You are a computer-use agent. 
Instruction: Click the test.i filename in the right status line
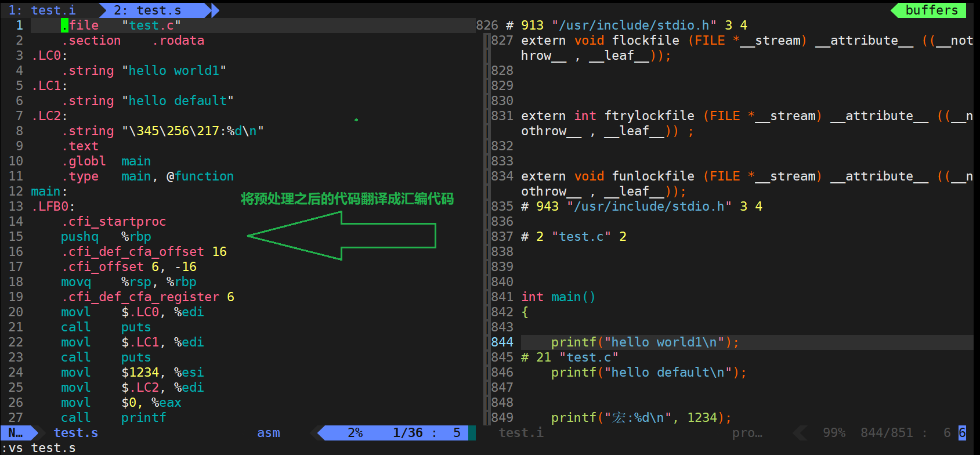pyautogui.click(x=521, y=432)
